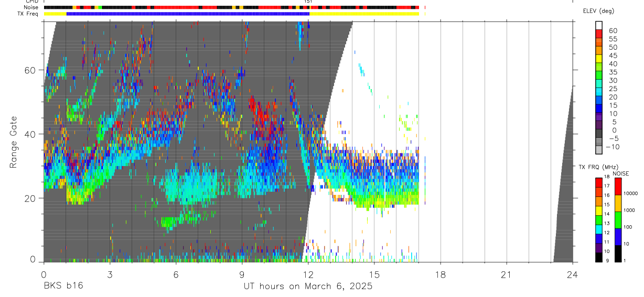Click the 6 tick on the UT axis
Screen dimensions: 644x297
pos(176,274)
